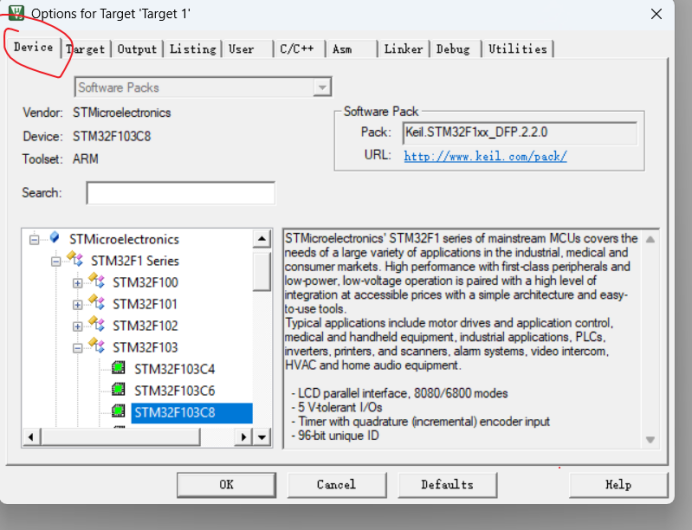Collapse the STMicroelectronics tree node
Image resolution: width=692 pixels, height=530 pixels.
pos(34,240)
